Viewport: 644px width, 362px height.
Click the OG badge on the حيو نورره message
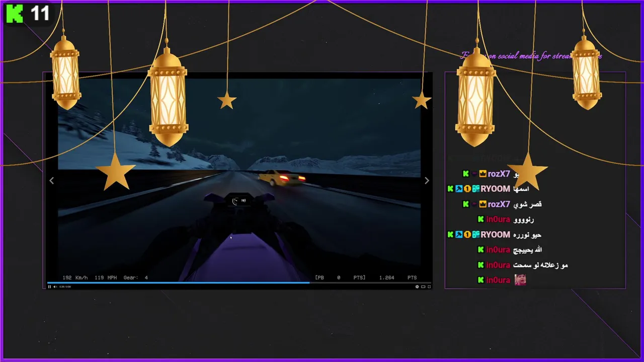coord(475,235)
